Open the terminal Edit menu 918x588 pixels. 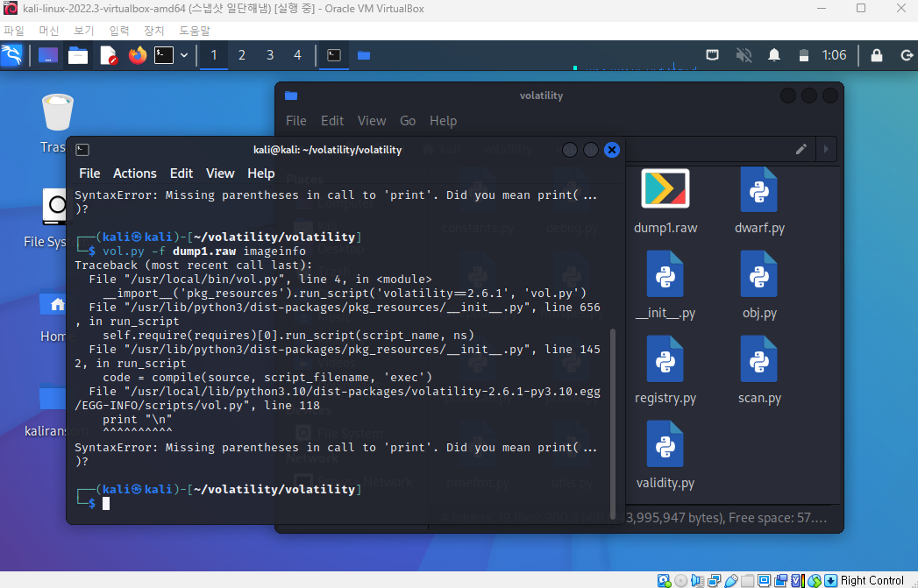(x=181, y=174)
